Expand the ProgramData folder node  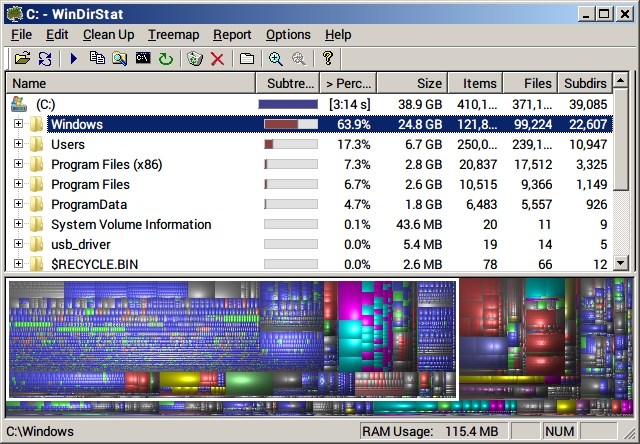[x=18, y=204]
